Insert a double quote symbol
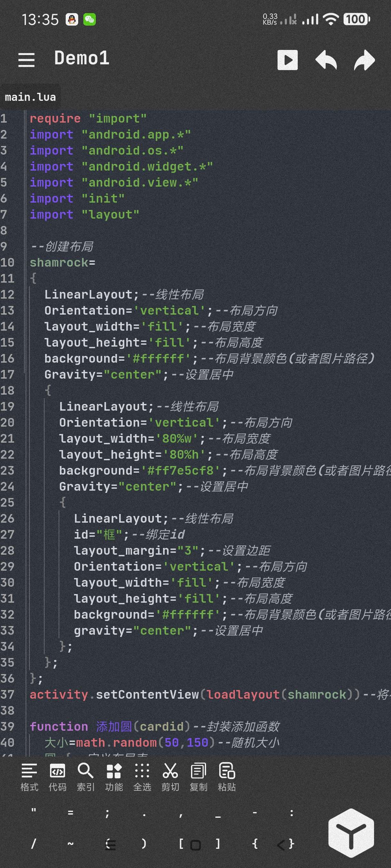This screenshot has width=391, height=868. point(33,813)
